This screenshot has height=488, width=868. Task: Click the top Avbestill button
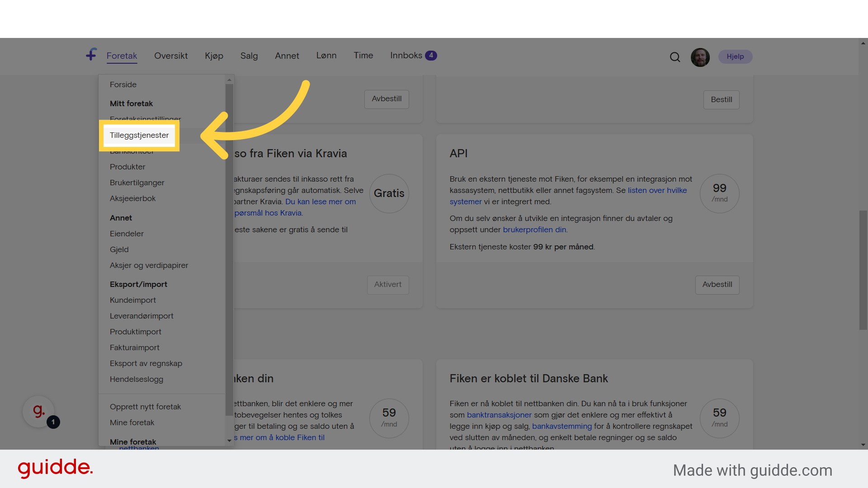387,99
